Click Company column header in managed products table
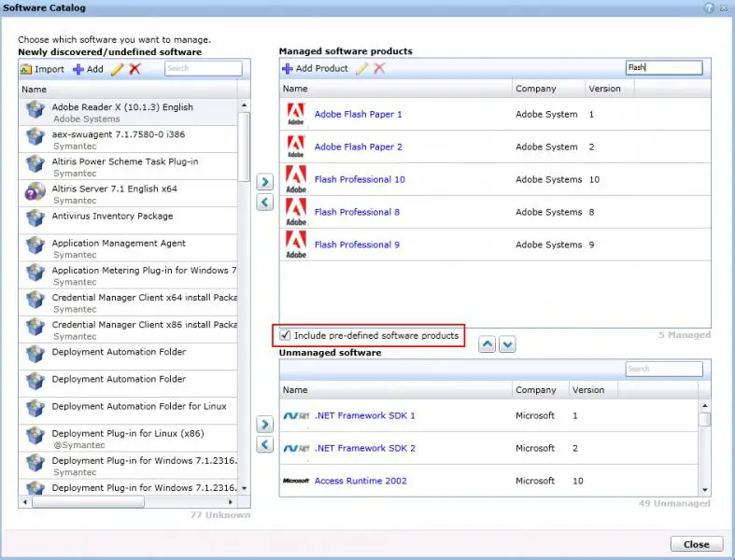Screen dimensions: 735x560 (548, 89)
